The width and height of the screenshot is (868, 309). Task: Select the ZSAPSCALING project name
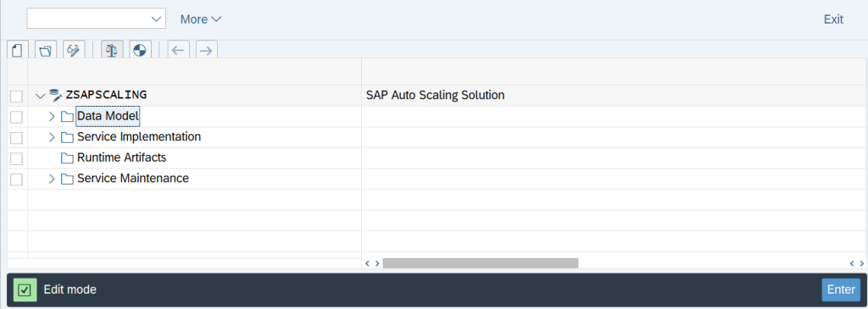(106, 95)
